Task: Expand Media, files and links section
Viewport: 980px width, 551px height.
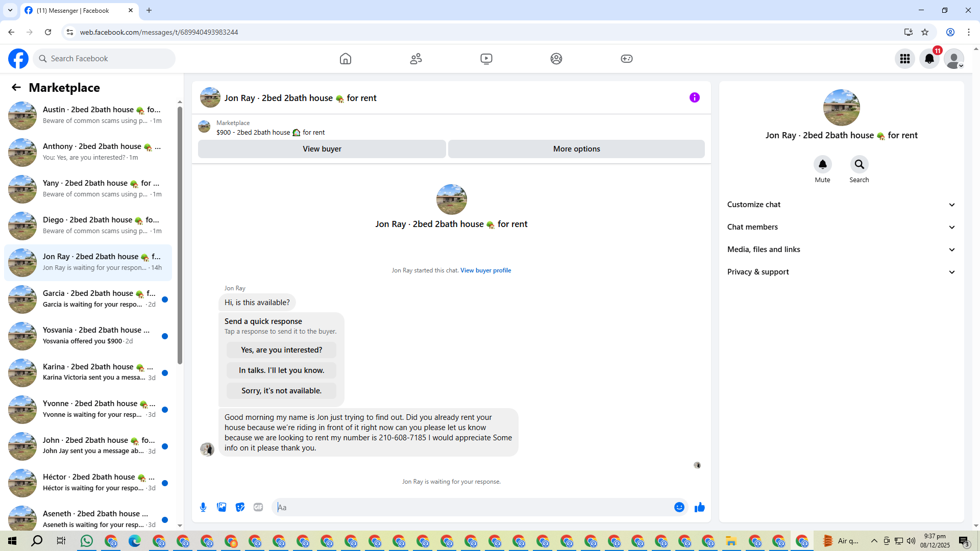Action: (841, 249)
